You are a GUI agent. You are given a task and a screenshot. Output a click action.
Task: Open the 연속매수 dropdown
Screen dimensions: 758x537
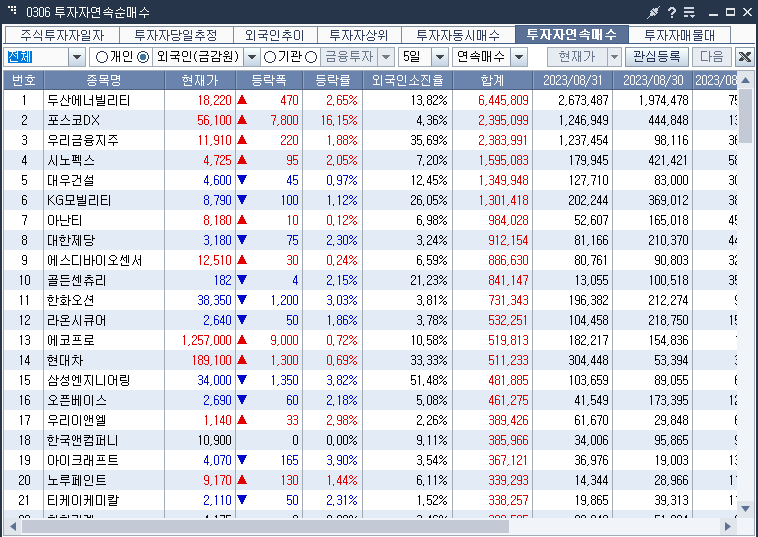click(x=519, y=57)
